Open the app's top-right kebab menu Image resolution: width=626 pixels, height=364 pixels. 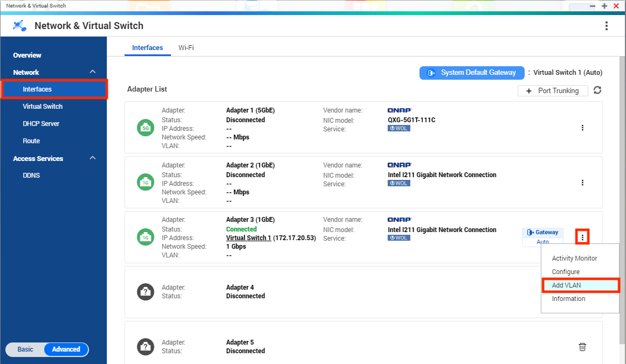(x=607, y=26)
